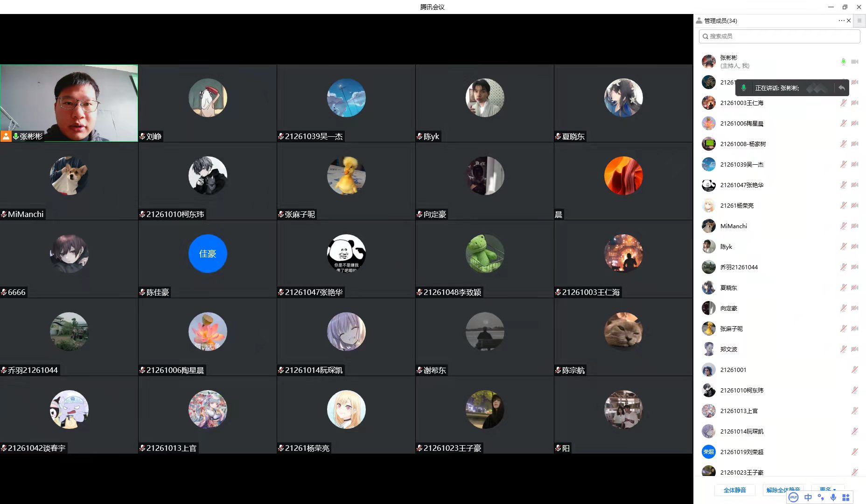Click muted mic icon for MiManchi in list
Image resolution: width=866 pixels, height=504 pixels.
tap(843, 226)
